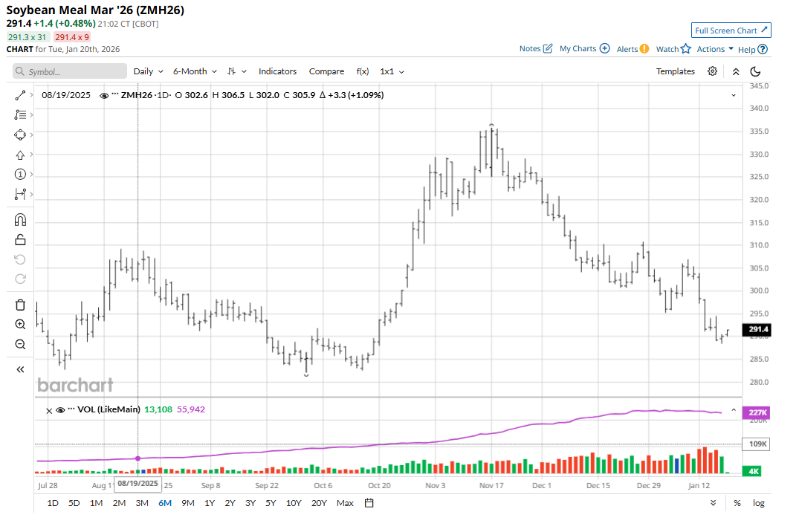Select the 20Y time range
The image size is (799, 532).
(x=319, y=504)
